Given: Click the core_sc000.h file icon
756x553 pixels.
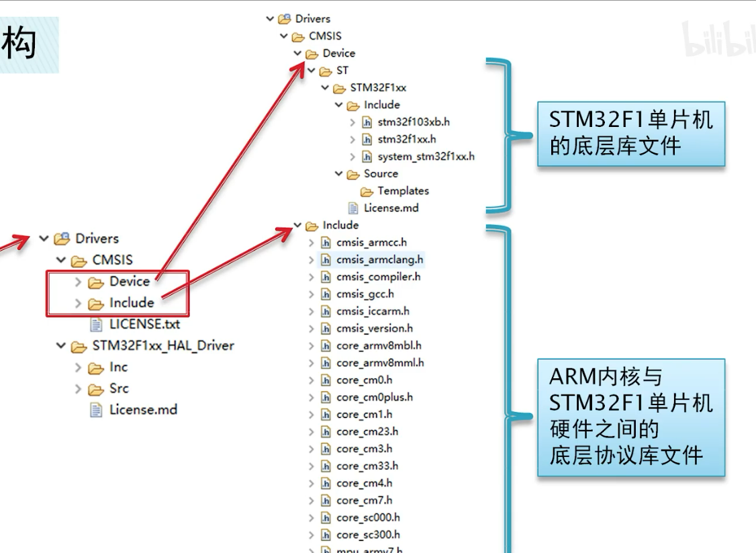Looking at the screenshot, I should (326, 518).
